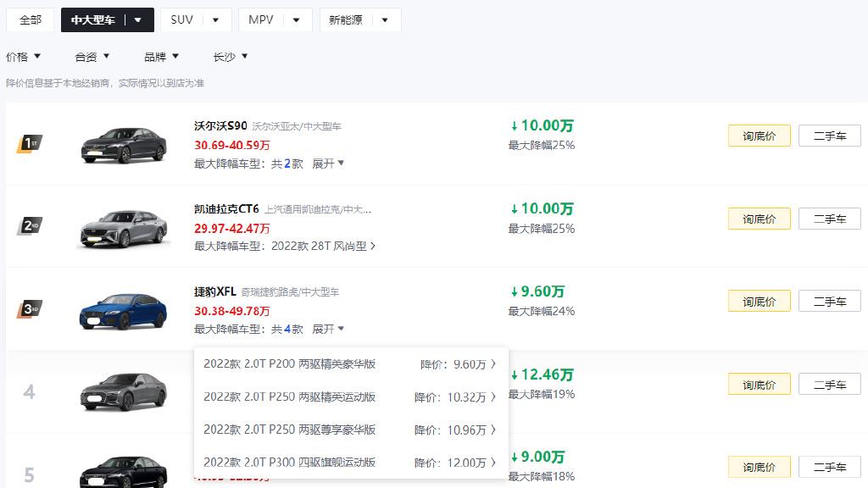Click the arrow next to 降价 12.00万
Image resolution: width=868 pixels, height=488 pixels.
point(493,462)
